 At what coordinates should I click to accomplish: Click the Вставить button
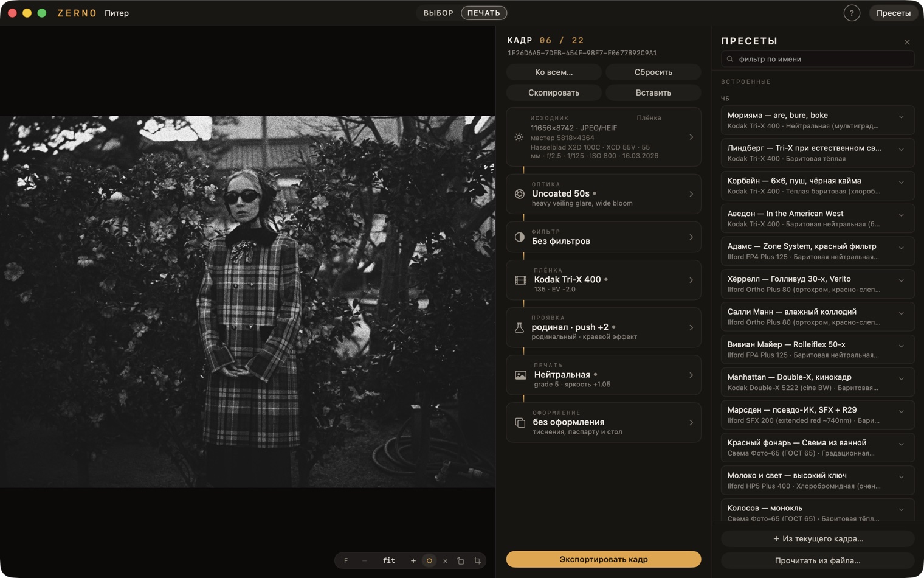coord(653,92)
